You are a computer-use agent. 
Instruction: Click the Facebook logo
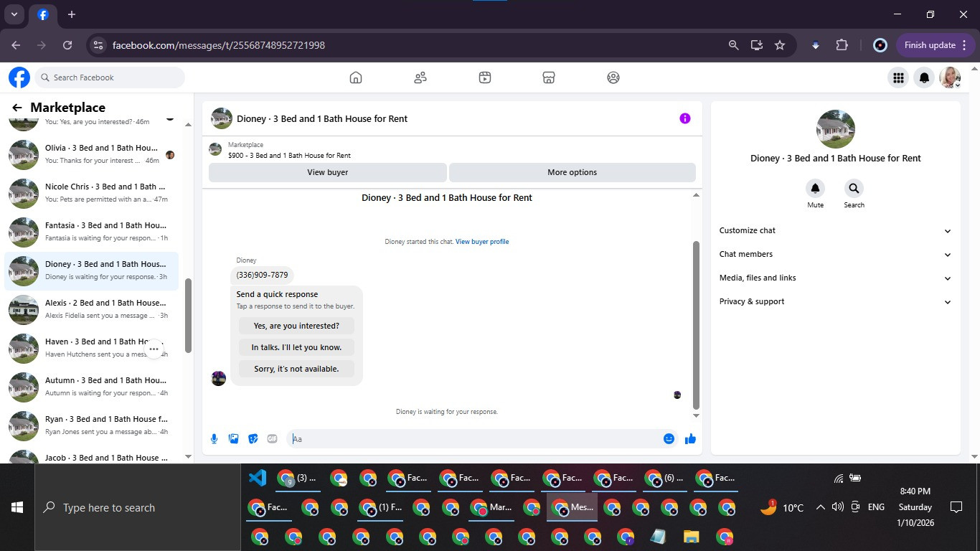[x=19, y=77]
